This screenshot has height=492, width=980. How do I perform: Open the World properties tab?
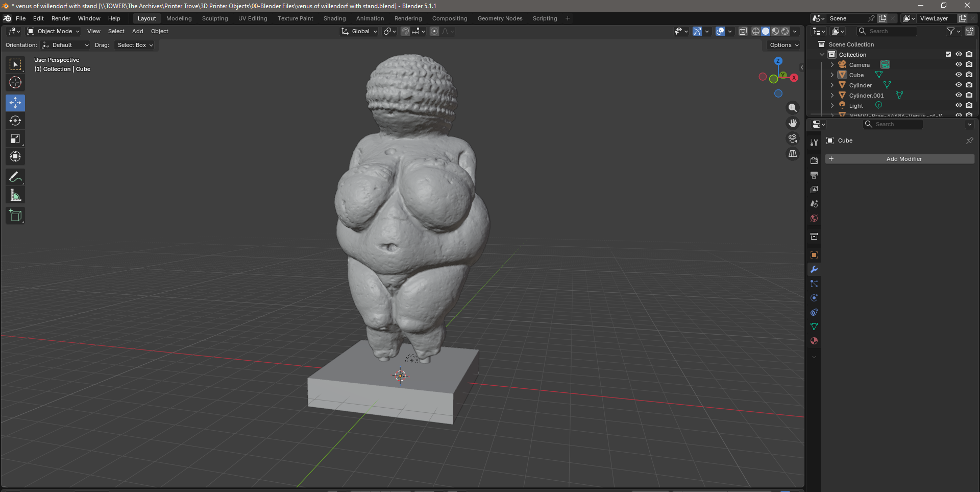pos(814,218)
